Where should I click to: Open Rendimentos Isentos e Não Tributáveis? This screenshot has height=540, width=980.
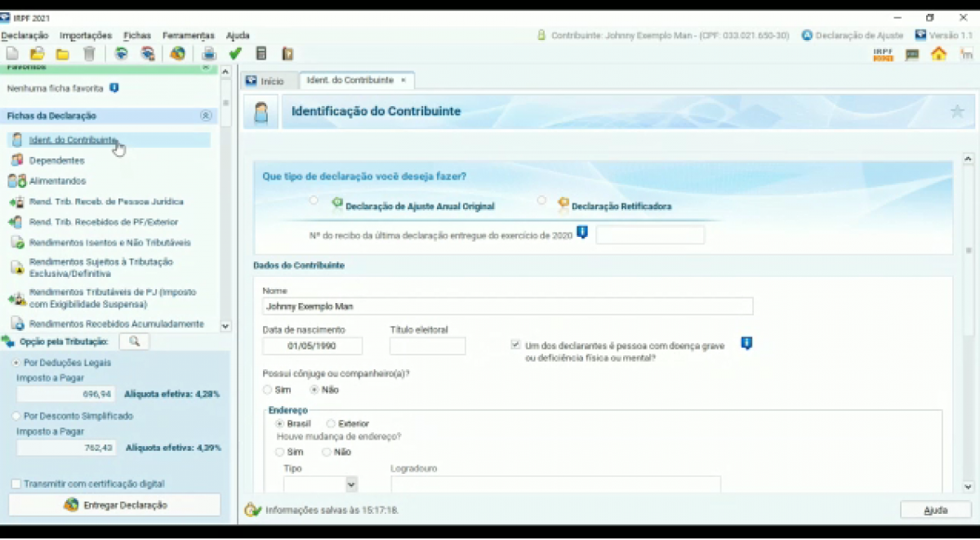pyautogui.click(x=109, y=243)
